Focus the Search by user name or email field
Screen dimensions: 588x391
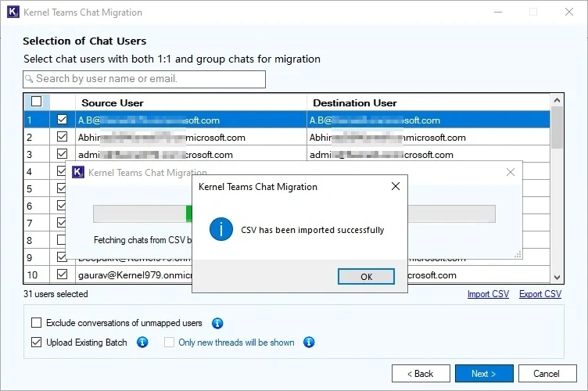(145, 79)
